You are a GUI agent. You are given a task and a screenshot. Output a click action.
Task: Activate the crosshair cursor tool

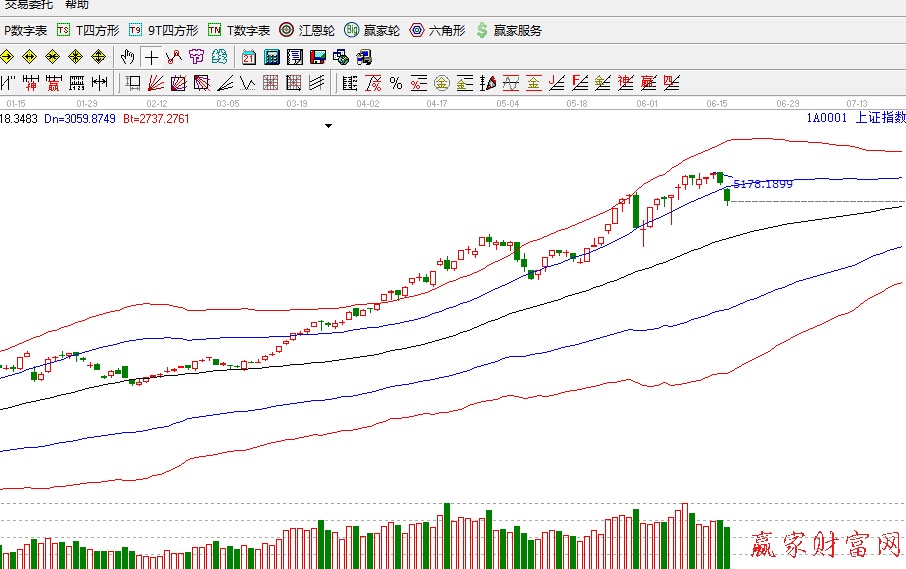click(151, 56)
